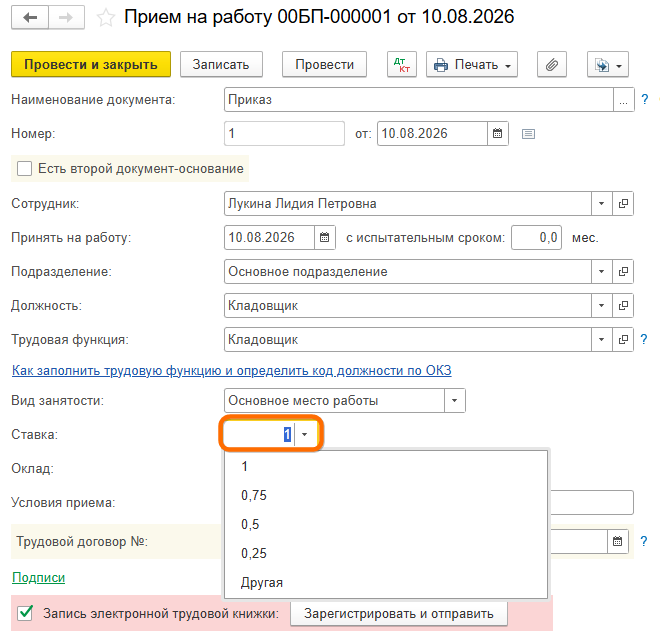Go back using the left arrow button
Screen dimensions: 660x631
pos(30,18)
